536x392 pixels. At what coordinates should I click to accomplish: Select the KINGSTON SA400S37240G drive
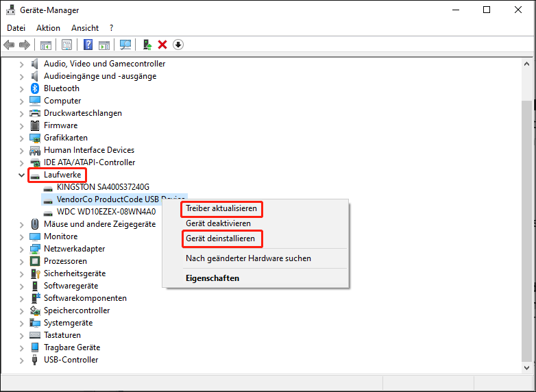103,187
